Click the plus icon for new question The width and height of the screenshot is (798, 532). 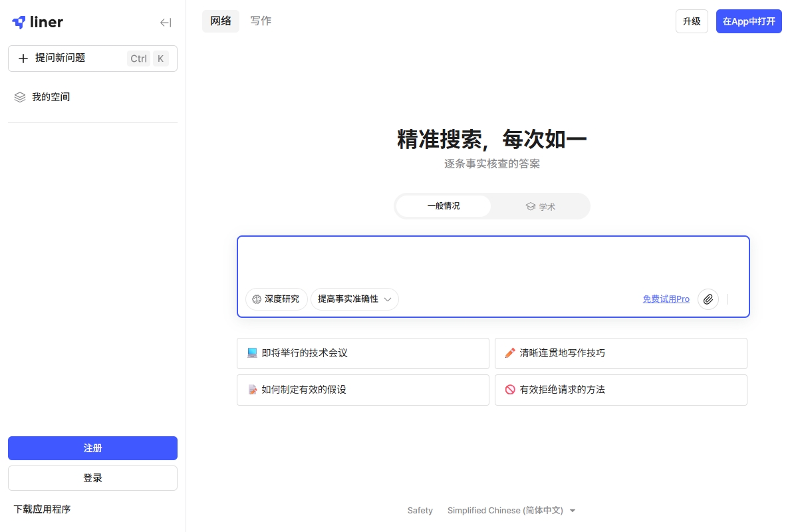(x=23, y=59)
